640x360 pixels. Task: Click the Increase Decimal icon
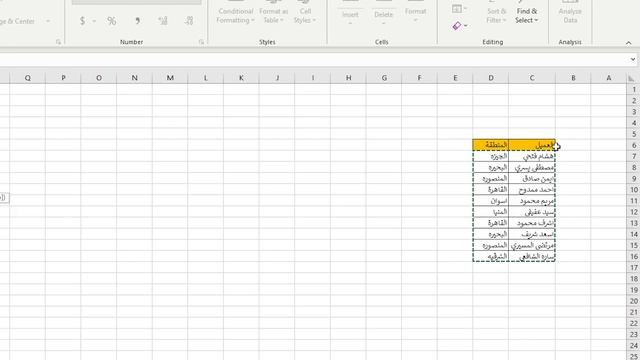pyautogui.click(x=163, y=21)
